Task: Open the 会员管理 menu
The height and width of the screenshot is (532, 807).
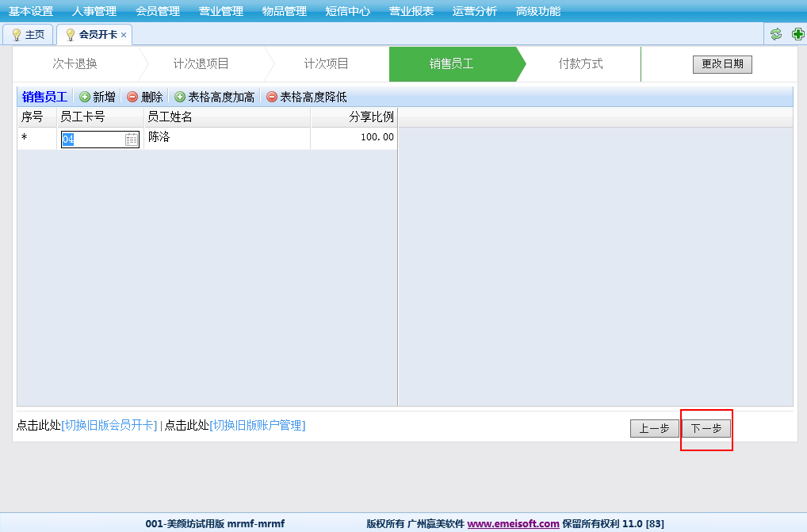Action: pyautogui.click(x=158, y=11)
